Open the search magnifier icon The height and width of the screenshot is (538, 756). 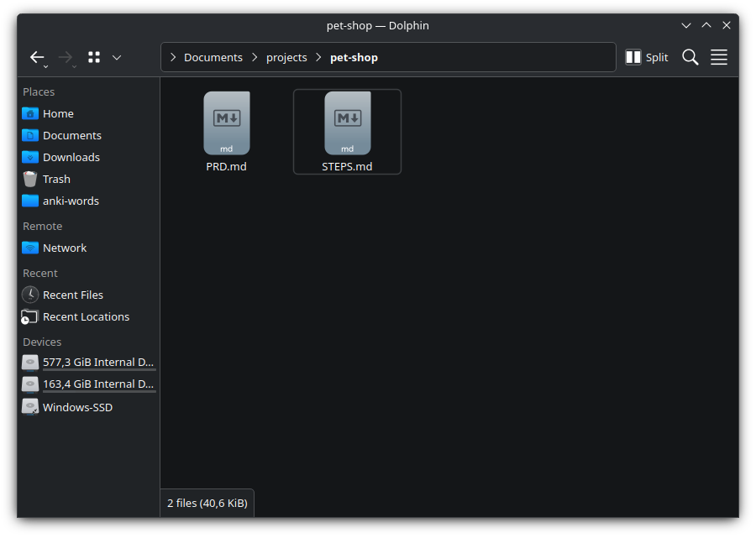(x=690, y=57)
